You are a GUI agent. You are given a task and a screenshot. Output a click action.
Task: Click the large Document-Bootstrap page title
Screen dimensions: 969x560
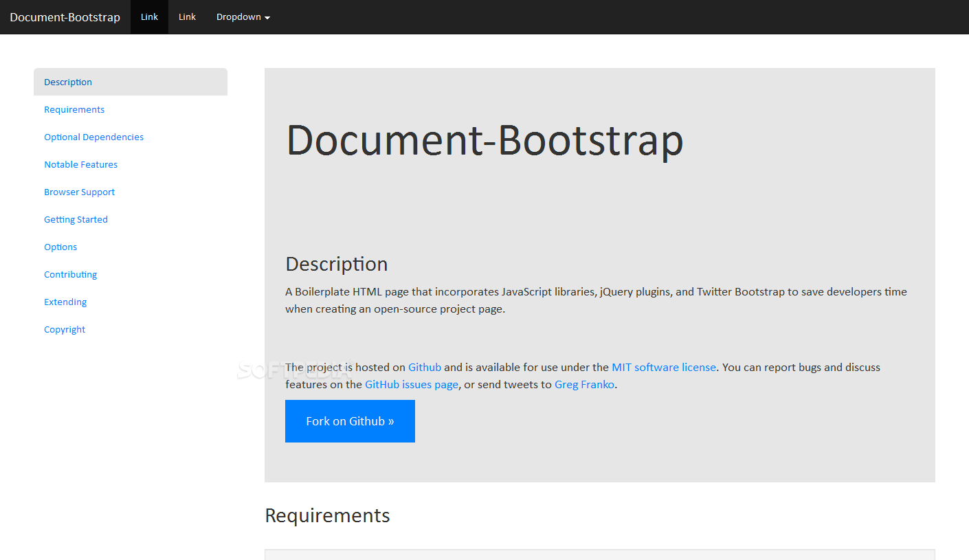(485, 140)
